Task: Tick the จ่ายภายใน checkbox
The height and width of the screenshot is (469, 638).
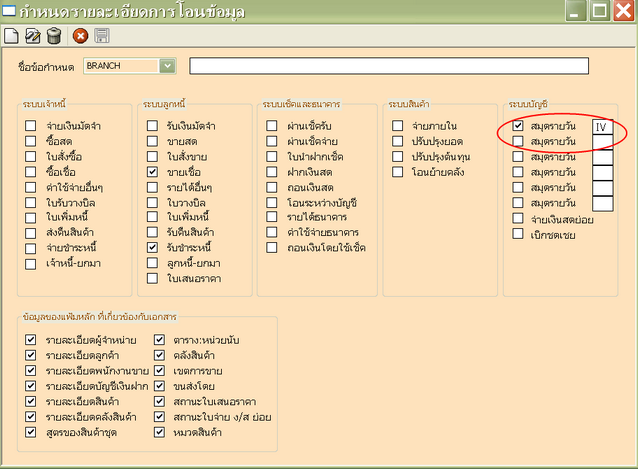Action: (x=397, y=127)
